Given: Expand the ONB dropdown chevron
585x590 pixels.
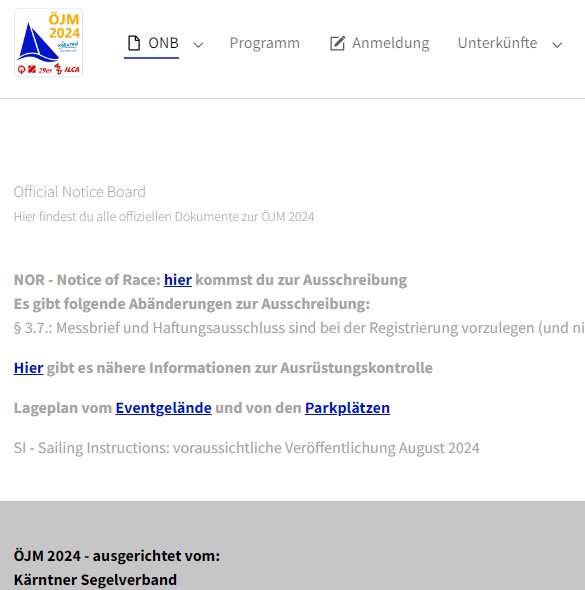Looking at the screenshot, I should (x=198, y=45).
